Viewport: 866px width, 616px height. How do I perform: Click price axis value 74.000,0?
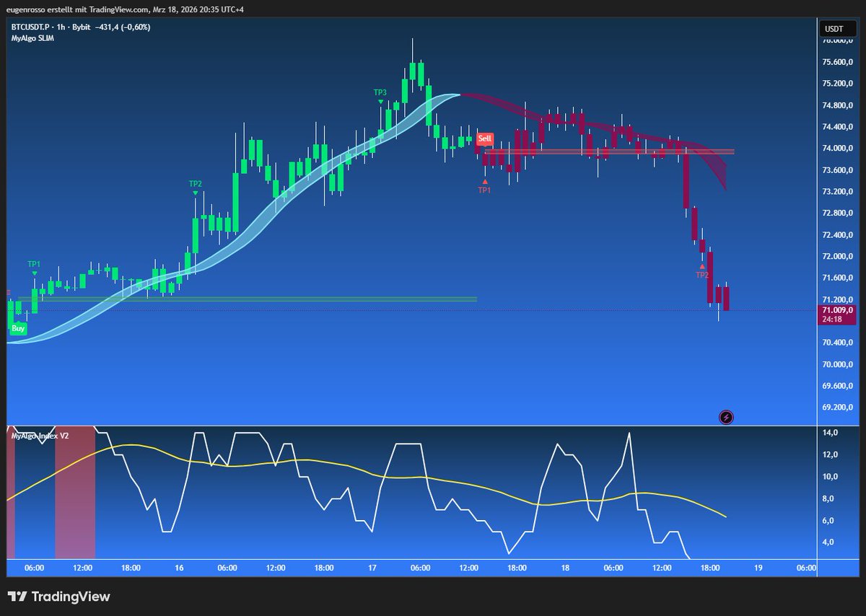pos(837,149)
